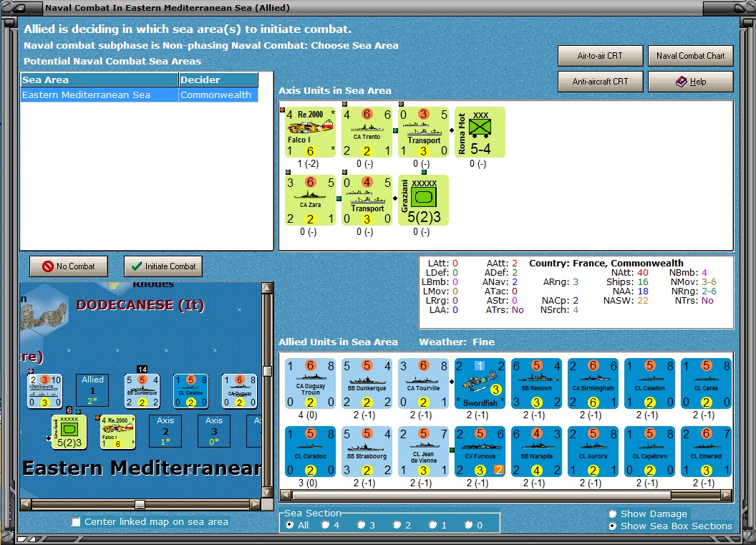Viewport: 756px width, 545px height.
Task: Click the Decider column header
Action: 218,79
